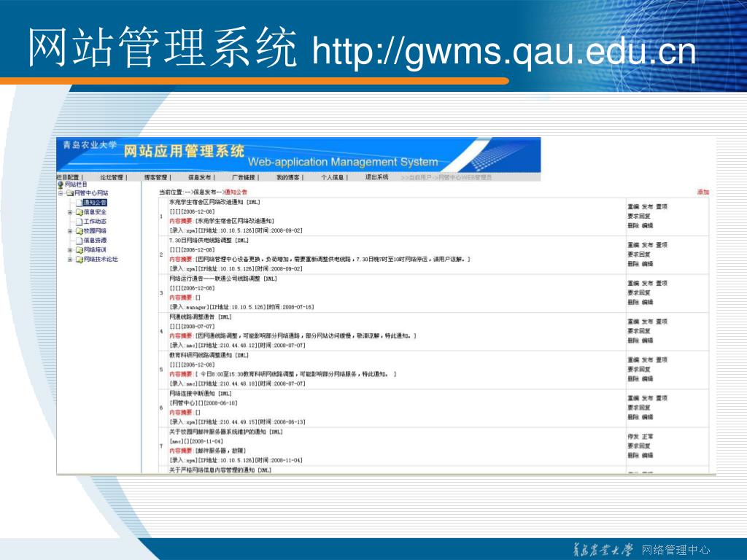Click 编辑 for article row 7
Screen dimensions: 747x560
[x=648, y=456]
